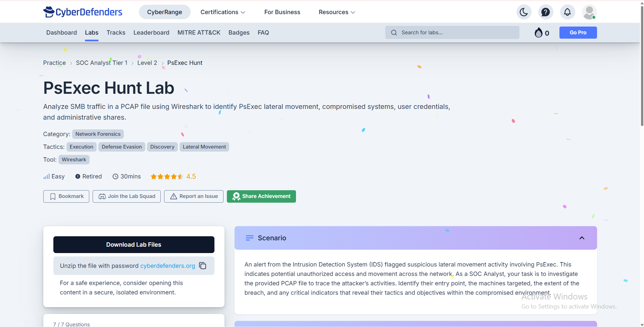Open notifications bell icon
This screenshot has height=327, width=644.
point(567,12)
